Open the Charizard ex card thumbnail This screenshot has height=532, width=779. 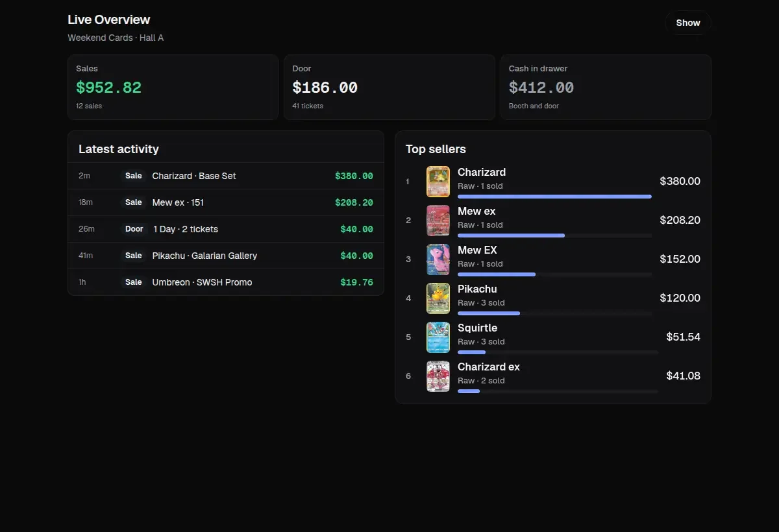click(438, 376)
